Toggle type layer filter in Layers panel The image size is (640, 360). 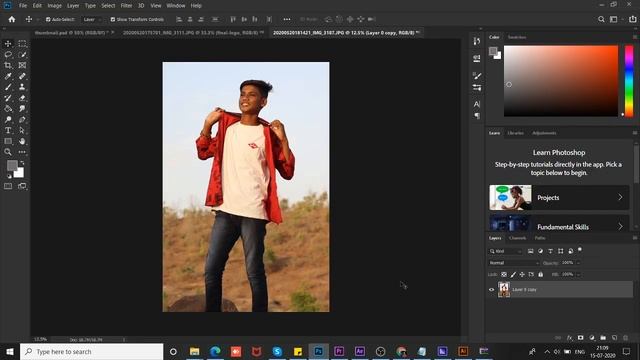coord(550,251)
